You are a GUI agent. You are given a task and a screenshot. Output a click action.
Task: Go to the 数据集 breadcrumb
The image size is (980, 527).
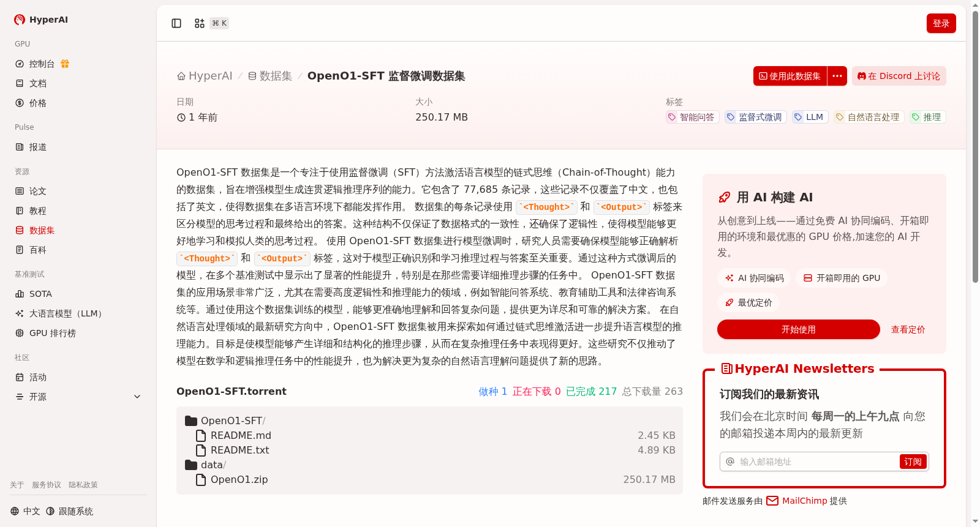pyautogui.click(x=269, y=76)
